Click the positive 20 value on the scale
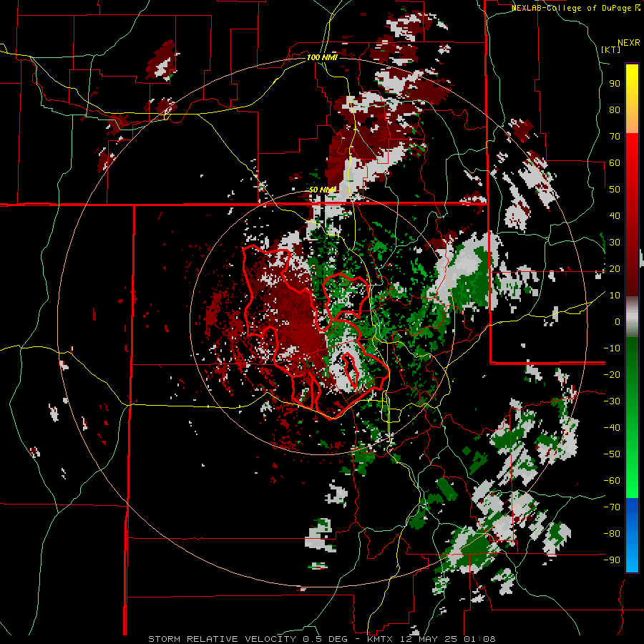 (615, 269)
